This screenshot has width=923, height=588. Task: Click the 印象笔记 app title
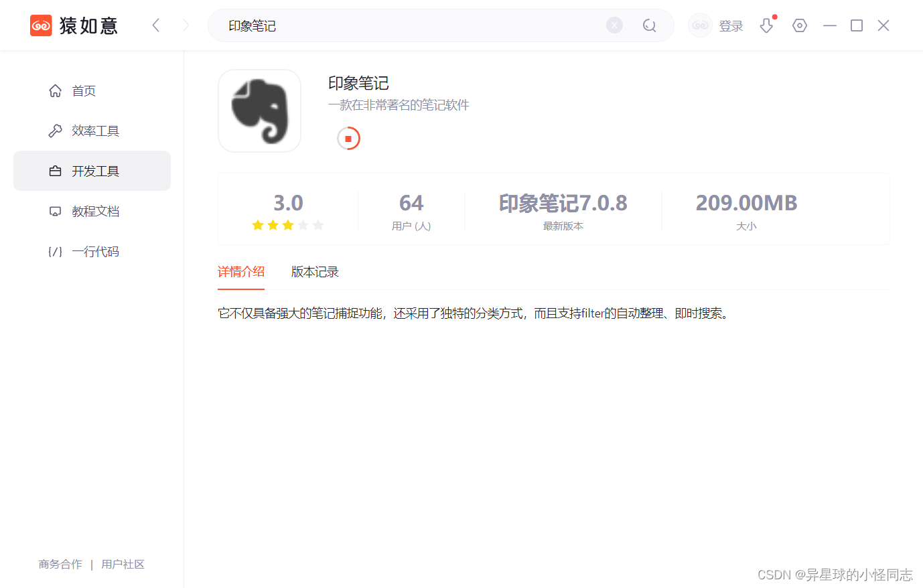pyautogui.click(x=358, y=83)
